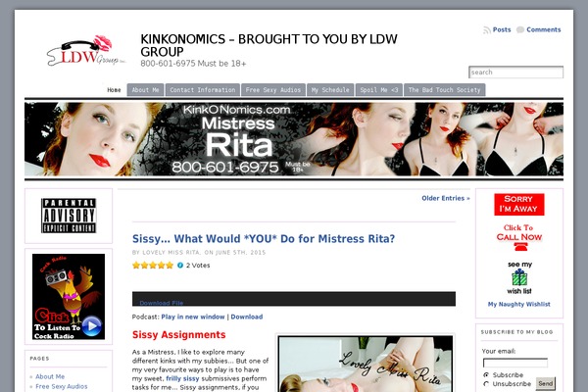588x392 pixels.
Task: Open the Posts RSS feed icon
Action: tap(487, 30)
